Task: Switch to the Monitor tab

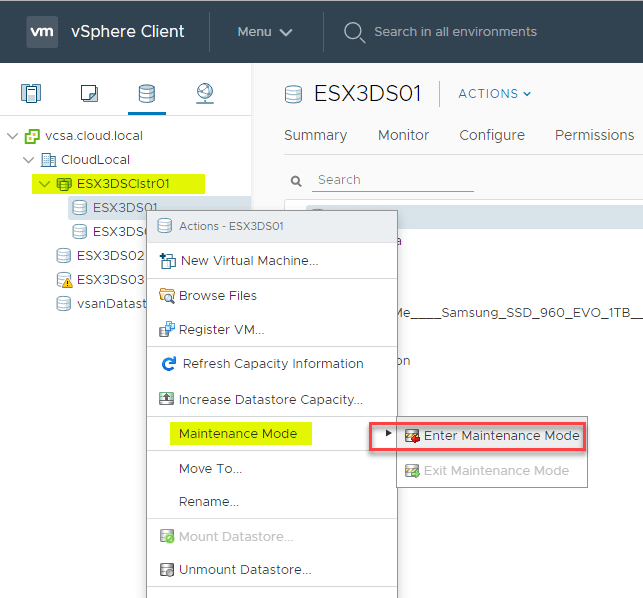Action: [404, 135]
